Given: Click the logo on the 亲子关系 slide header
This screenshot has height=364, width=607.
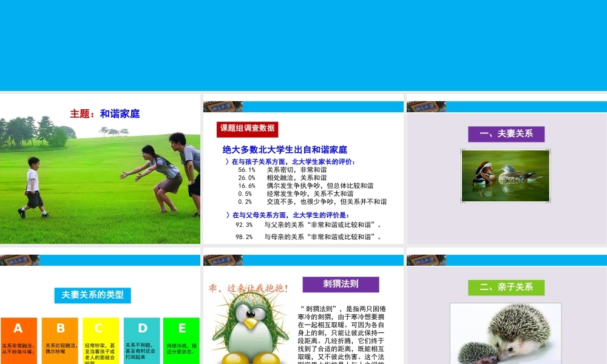Looking at the screenshot, I should [x=425, y=259].
